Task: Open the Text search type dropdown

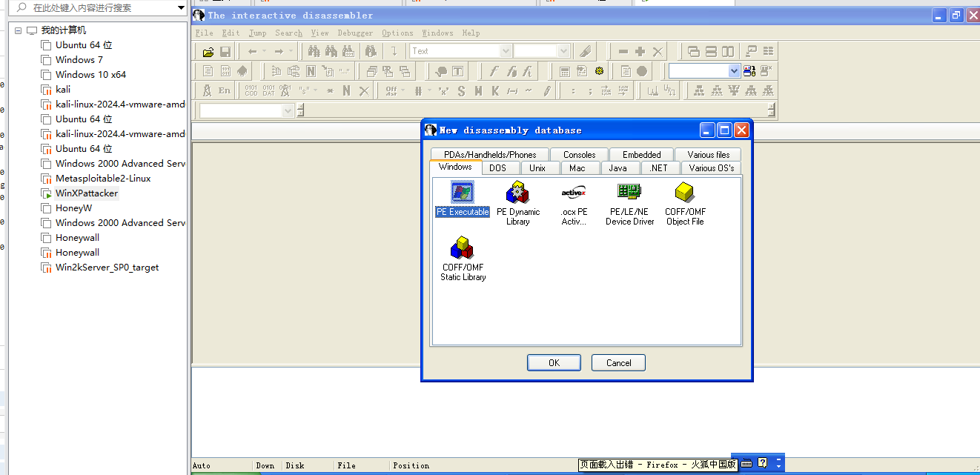Action: (x=506, y=51)
